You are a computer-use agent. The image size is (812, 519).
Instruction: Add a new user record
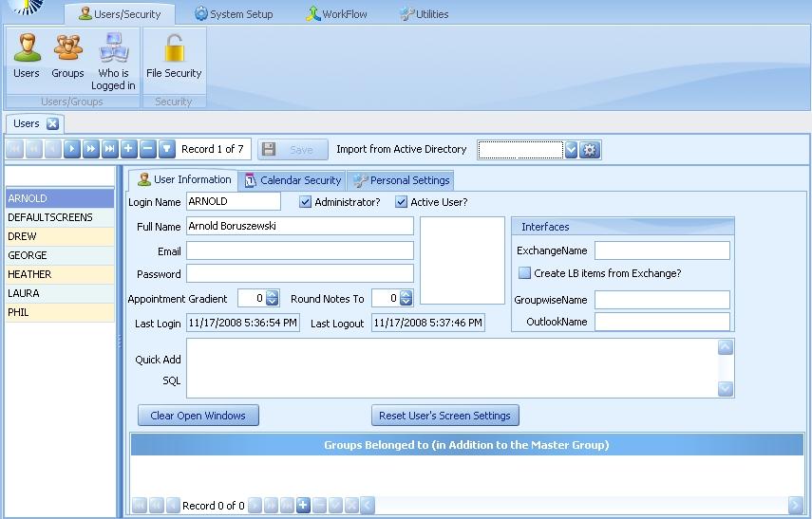pos(128,149)
